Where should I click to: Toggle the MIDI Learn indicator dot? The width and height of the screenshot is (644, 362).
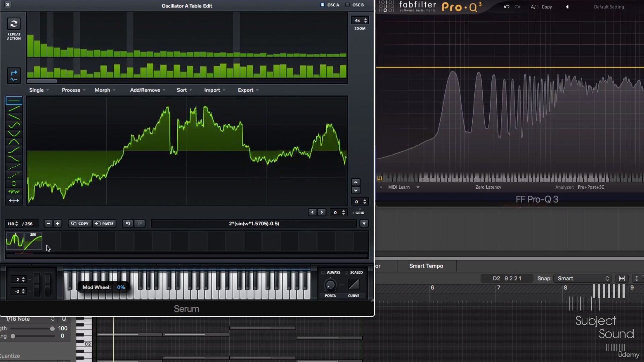point(381,187)
